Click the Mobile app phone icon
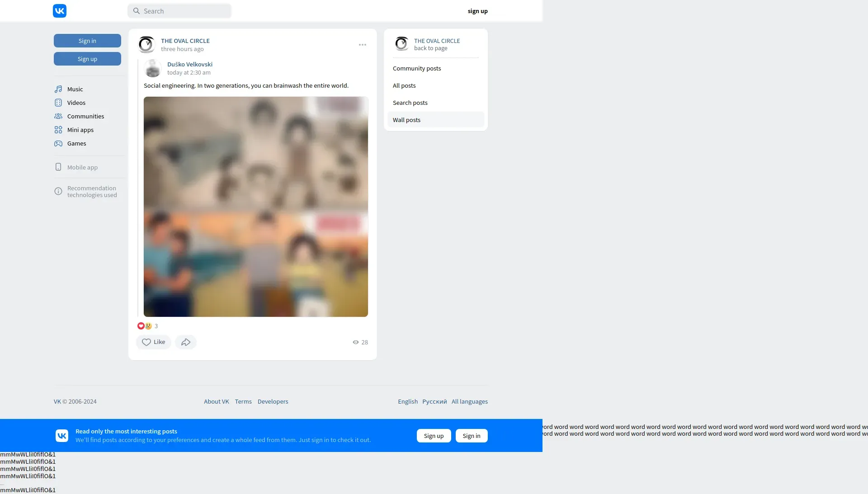Viewport: 868px width, 494px height. 58,167
